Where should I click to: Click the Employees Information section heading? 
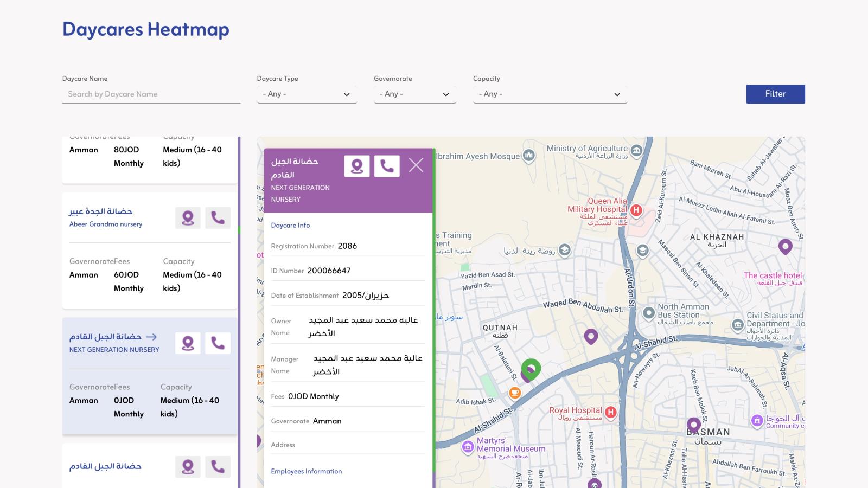[x=307, y=471]
